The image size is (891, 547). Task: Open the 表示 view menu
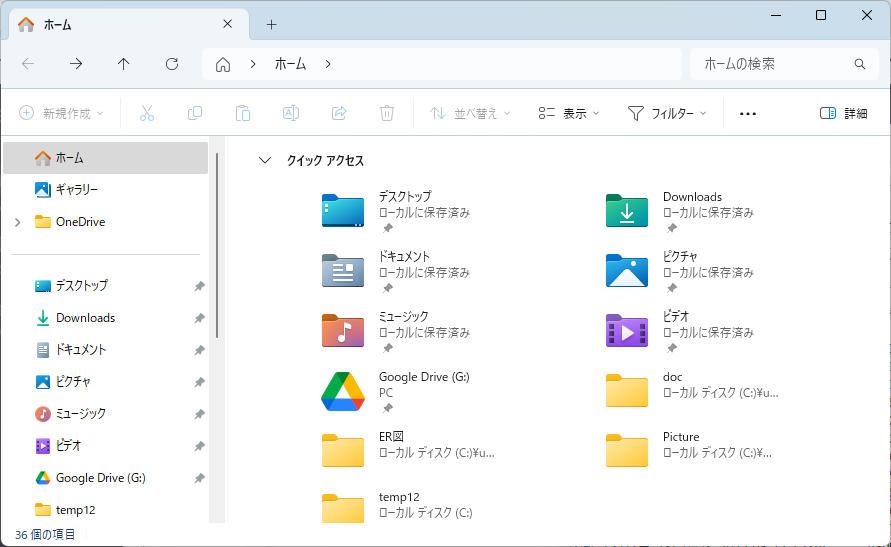point(568,113)
